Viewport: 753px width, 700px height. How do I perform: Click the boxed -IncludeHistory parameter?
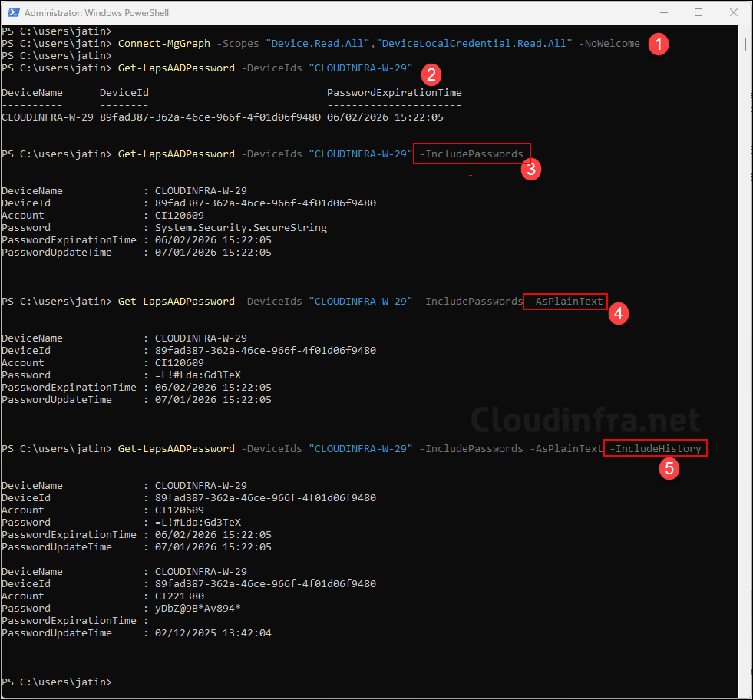(656, 449)
